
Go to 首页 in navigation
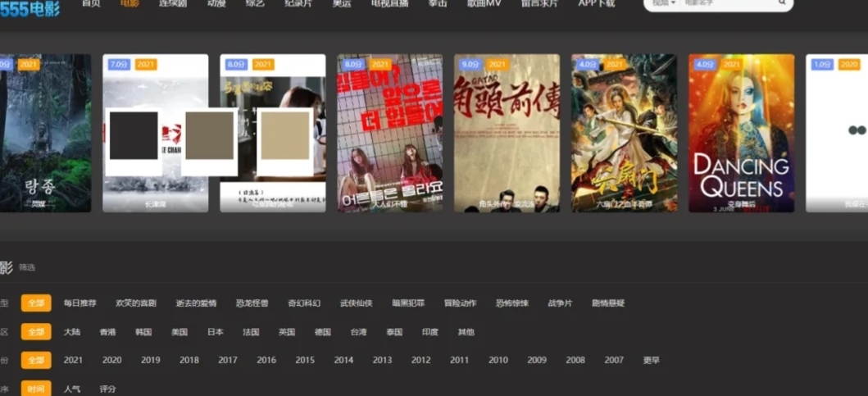tap(91, 3)
